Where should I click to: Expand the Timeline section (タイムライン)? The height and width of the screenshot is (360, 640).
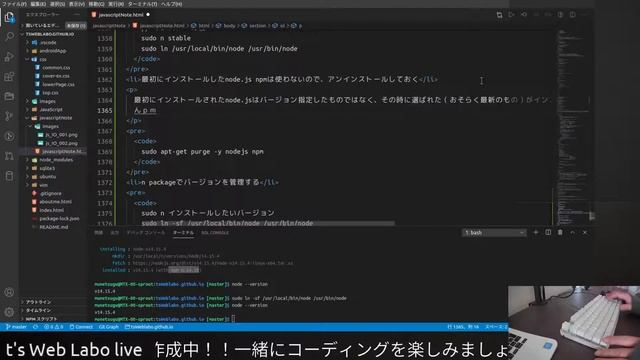pyautogui.click(x=39, y=310)
